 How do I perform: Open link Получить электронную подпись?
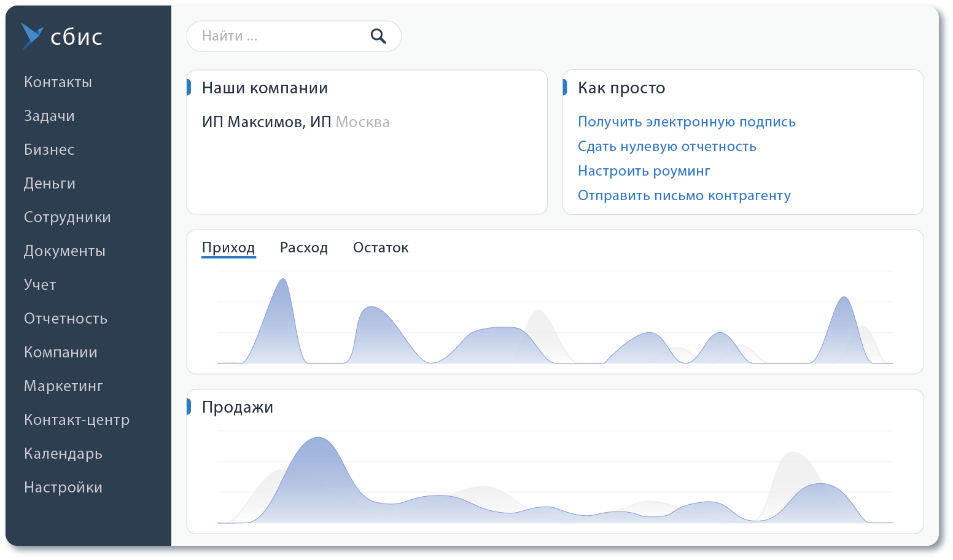point(687,122)
